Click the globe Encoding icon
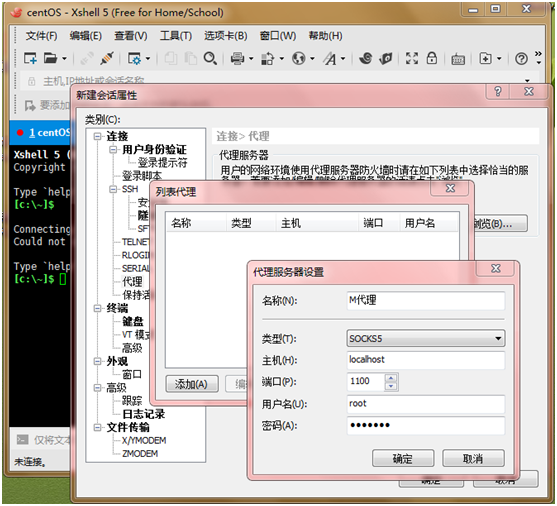Viewport: 557px width, 506px height. click(x=299, y=58)
